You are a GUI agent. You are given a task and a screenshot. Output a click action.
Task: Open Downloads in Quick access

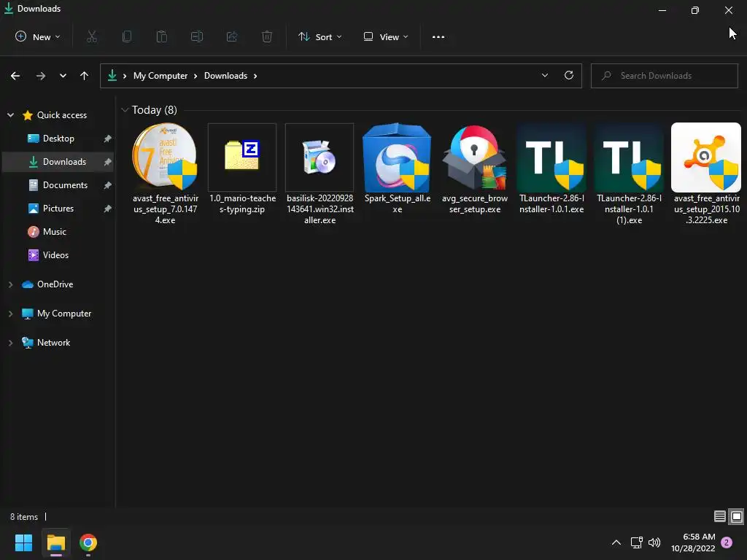pyautogui.click(x=58, y=162)
